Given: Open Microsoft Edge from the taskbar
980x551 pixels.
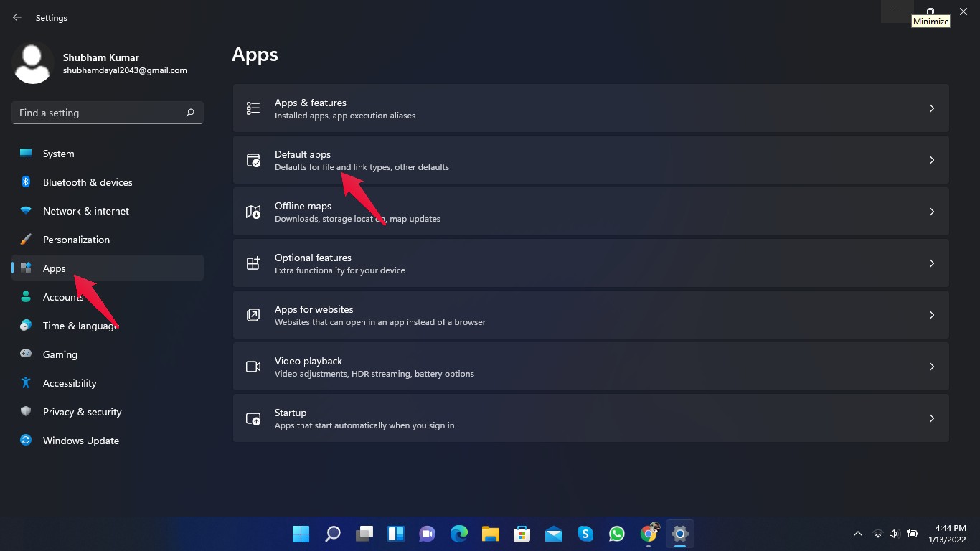Looking at the screenshot, I should pyautogui.click(x=459, y=534).
